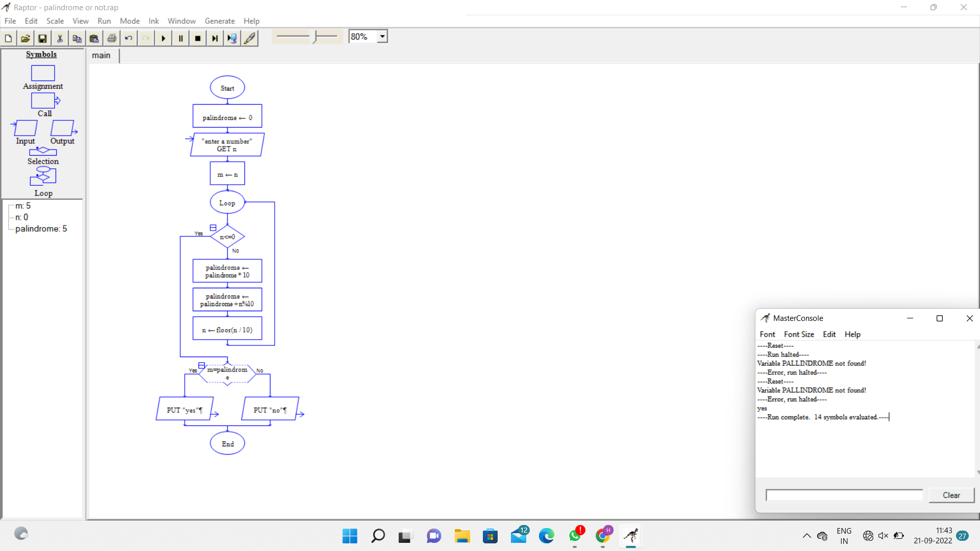
Task: Click the Save floppy disk icon
Action: (42, 38)
